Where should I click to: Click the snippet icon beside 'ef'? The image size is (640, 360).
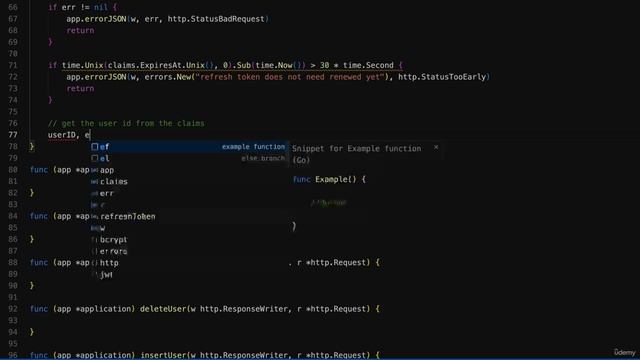click(95, 147)
